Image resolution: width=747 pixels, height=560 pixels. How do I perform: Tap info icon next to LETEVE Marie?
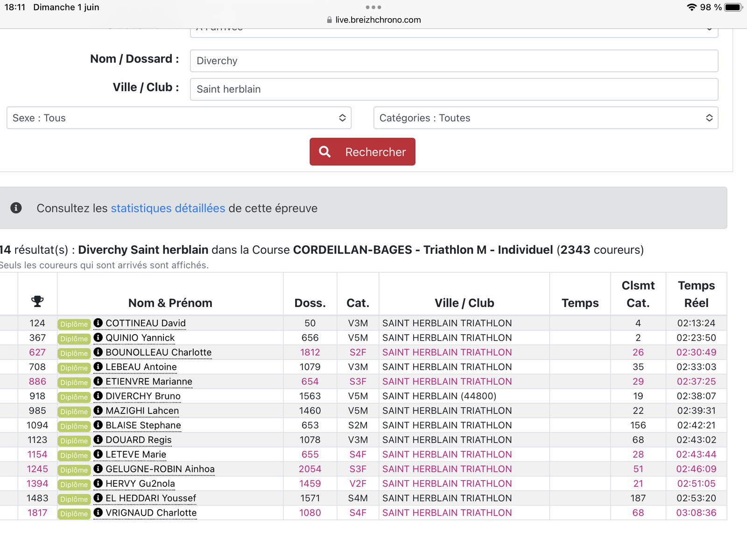tap(98, 454)
